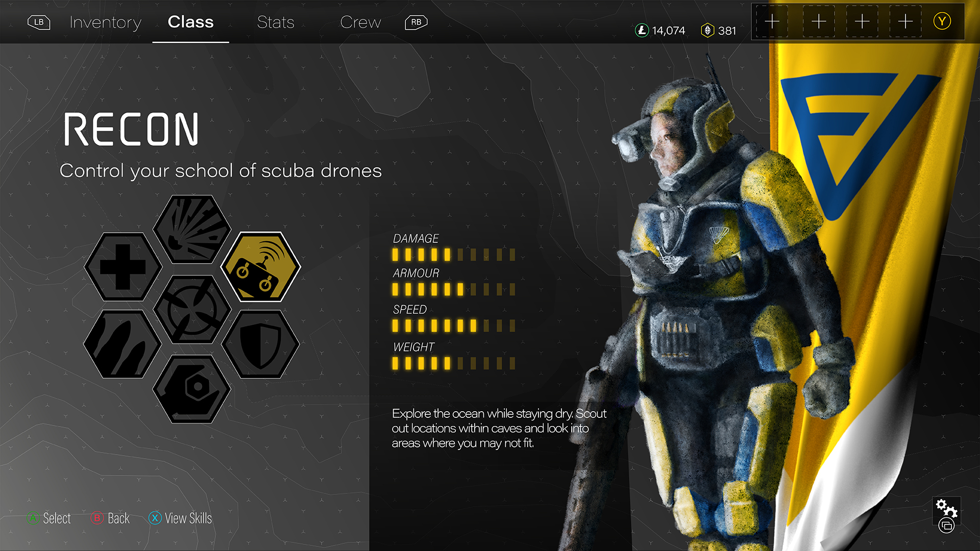Pick the propeller fan class hexagon
Viewport: 980px width, 551px height.
(192, 310)
